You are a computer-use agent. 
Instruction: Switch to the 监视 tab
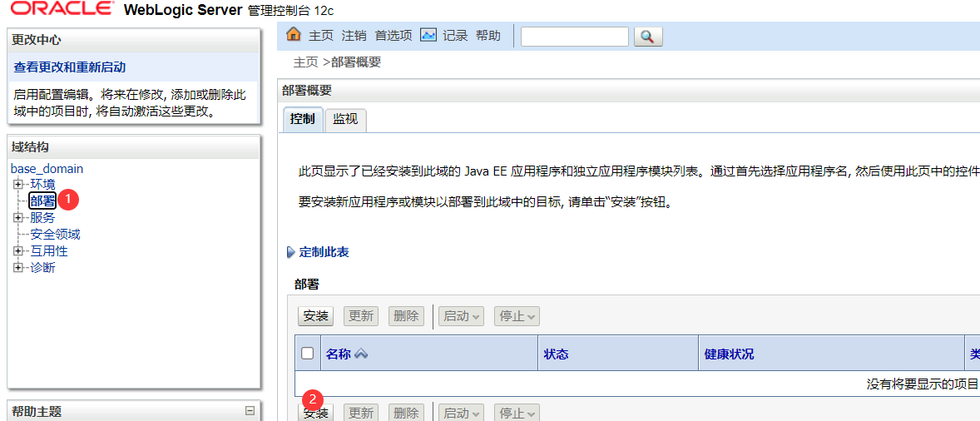click(345, 120)
